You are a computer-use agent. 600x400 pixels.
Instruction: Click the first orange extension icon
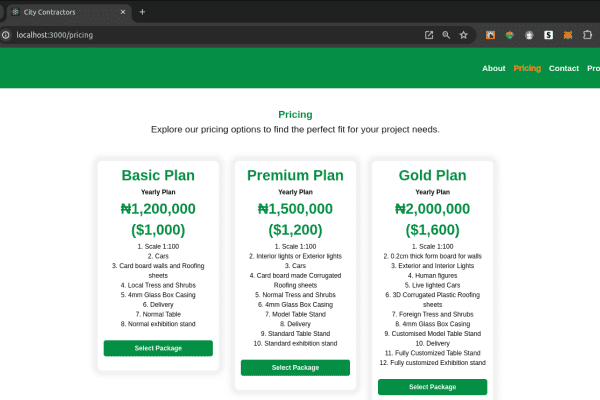490,35
